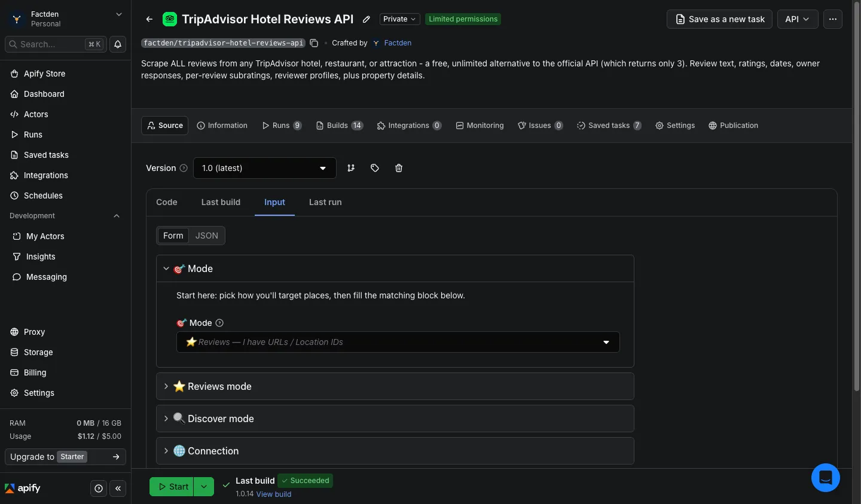Switch to the Code sub-tab
The width and height of the screenshot is (861, 504).
(x=167, y=202)
